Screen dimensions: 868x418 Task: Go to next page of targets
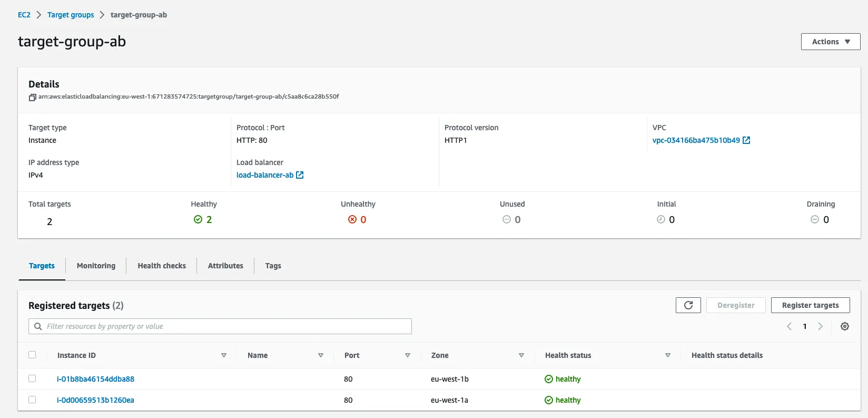[x=820, y=326]
